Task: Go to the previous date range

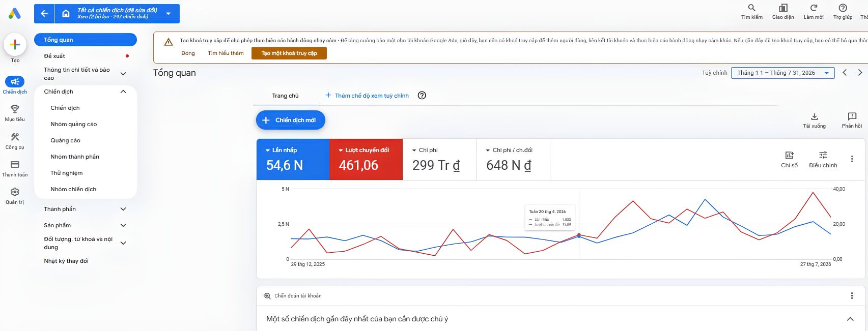Action: point(845,73)
